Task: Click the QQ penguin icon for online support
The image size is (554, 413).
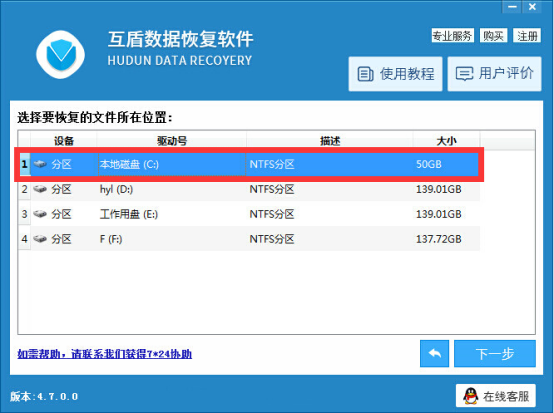Action: coord(470,396)
